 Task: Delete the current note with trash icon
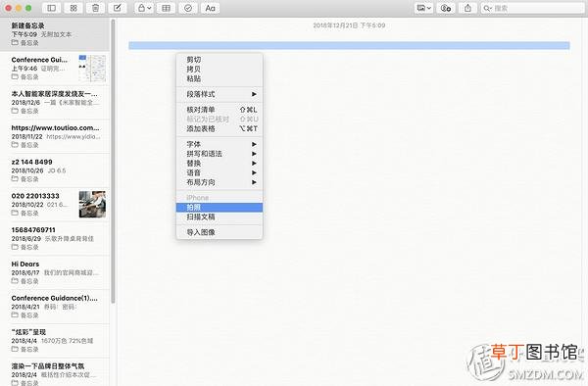click(95, 8)
